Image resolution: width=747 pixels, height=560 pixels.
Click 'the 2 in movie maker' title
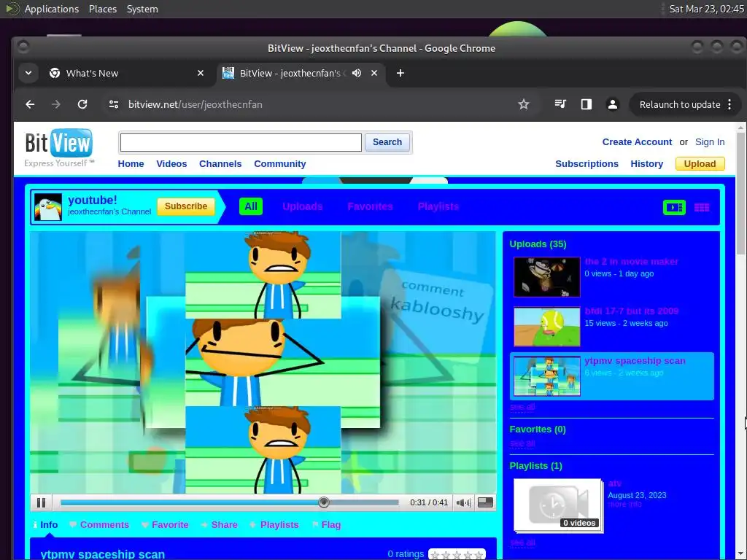tap(631, 262)
